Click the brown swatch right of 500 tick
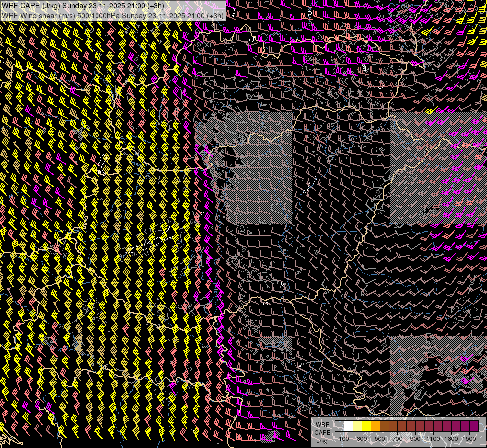Image resolution: width=487 pixels, height=448 pixels. coord(384,426)
